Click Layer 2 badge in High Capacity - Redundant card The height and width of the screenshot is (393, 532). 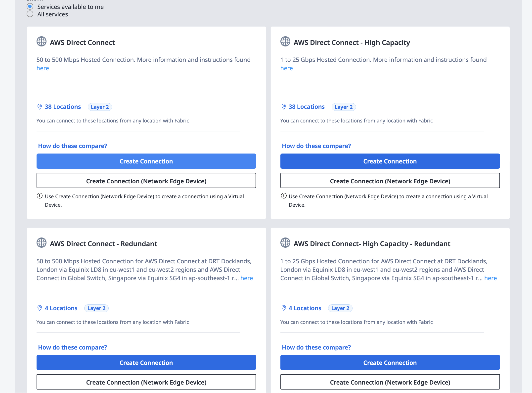tap(340, 308)
